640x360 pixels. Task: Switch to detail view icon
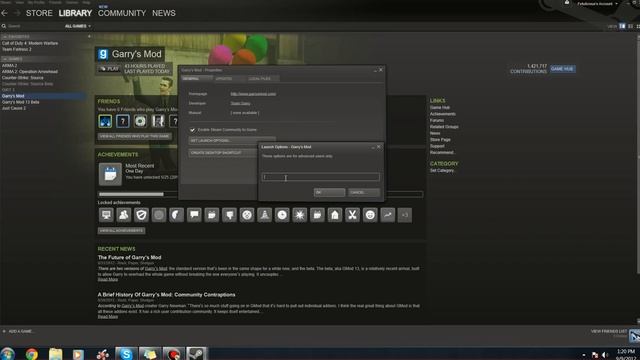tap(622, 26)
